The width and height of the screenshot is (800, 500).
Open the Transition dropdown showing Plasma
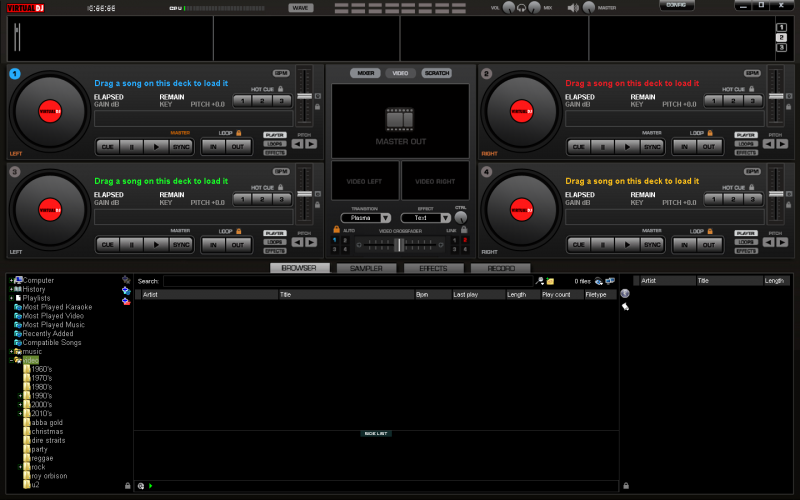(365, 218)
